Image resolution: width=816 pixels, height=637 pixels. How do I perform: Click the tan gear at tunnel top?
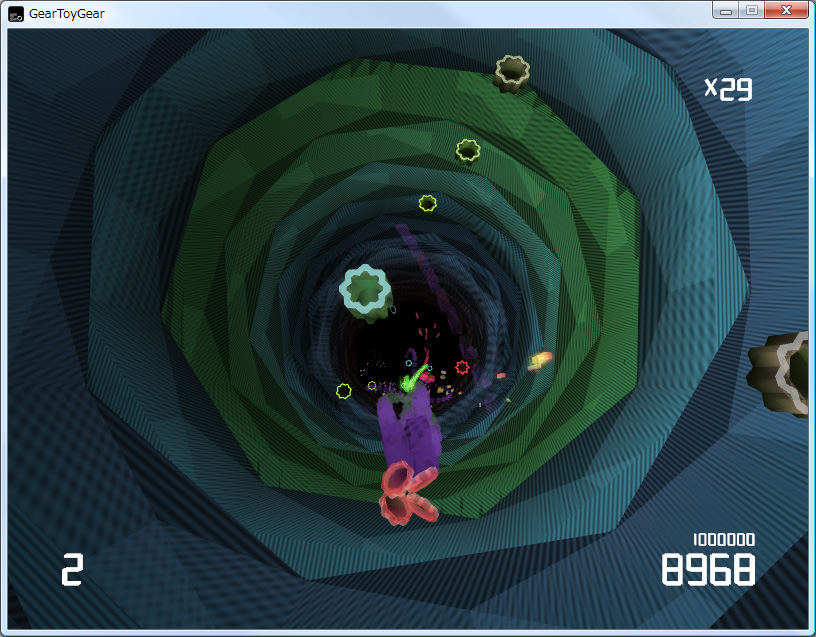pyautogui.click(x=512, y=73)
